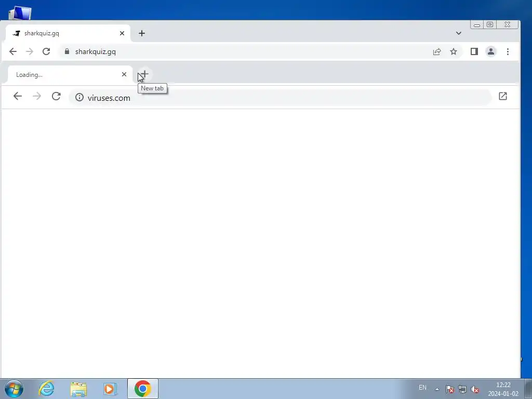Maximize the Chrome window

coord(490,25)
